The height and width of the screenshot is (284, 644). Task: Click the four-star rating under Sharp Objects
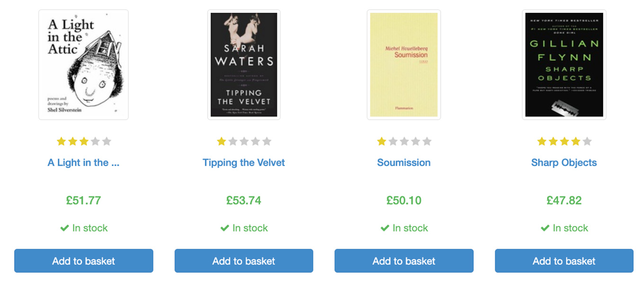(x=564, y=141)
